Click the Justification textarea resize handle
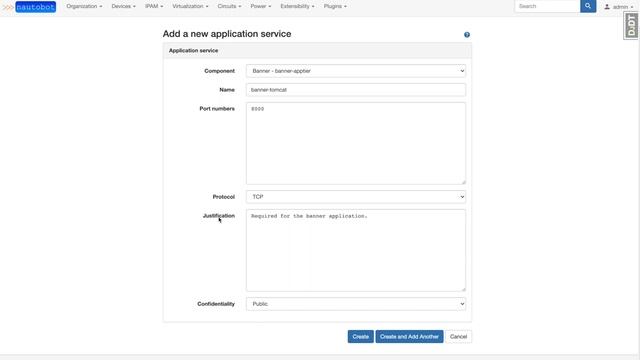Image resolution: width=640 pixels, height=360 pixels. 463,289
